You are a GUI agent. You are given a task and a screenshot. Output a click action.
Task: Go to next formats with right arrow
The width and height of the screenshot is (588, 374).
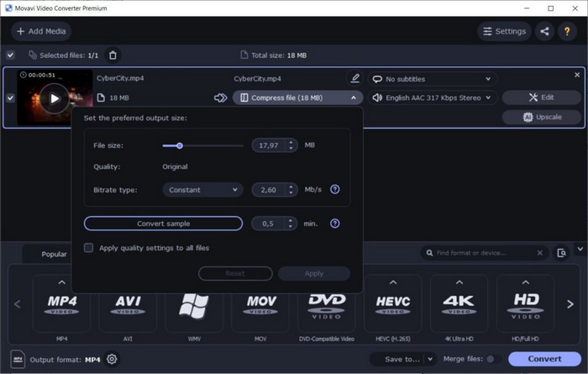coord(570,304)
